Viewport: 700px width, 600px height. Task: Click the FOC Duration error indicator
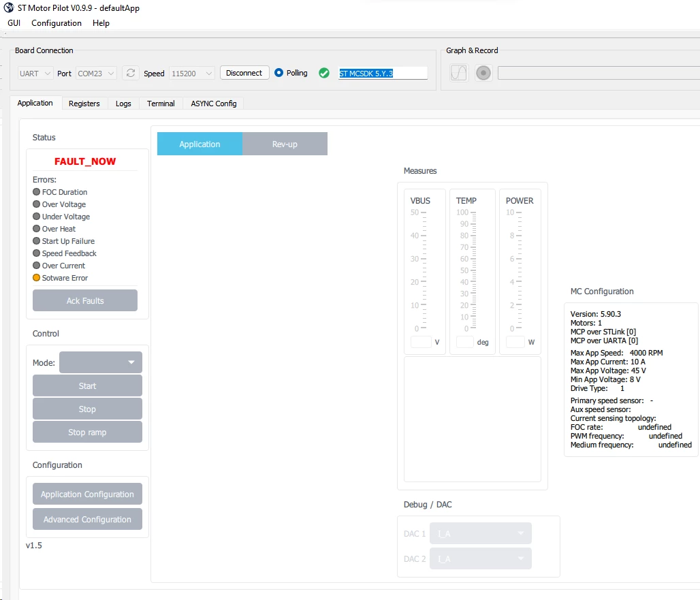(37, 192)
